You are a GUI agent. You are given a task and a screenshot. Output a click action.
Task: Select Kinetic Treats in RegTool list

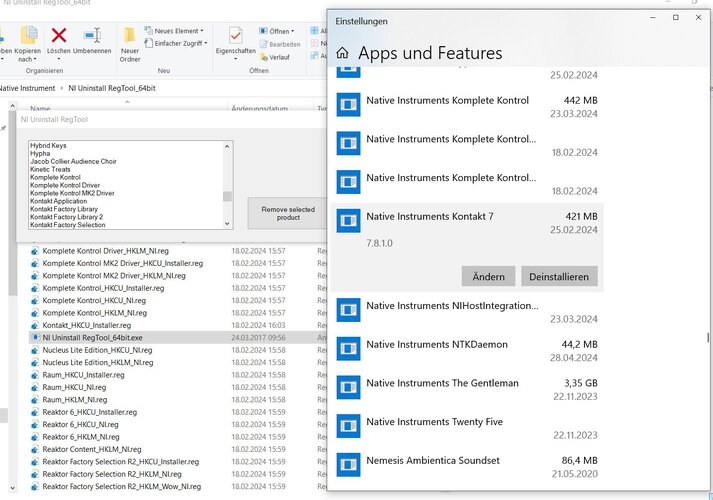[50, 169]
